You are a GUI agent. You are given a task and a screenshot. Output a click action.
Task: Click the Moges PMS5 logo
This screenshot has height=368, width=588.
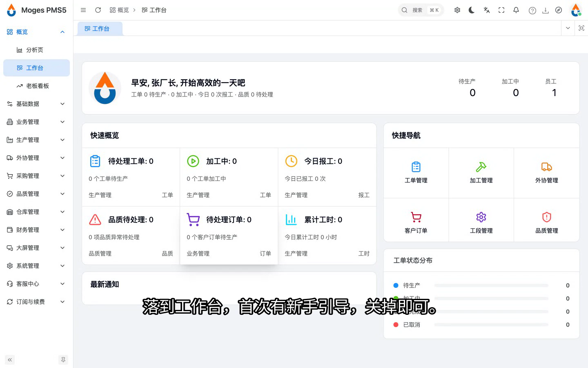pos(36,10)
